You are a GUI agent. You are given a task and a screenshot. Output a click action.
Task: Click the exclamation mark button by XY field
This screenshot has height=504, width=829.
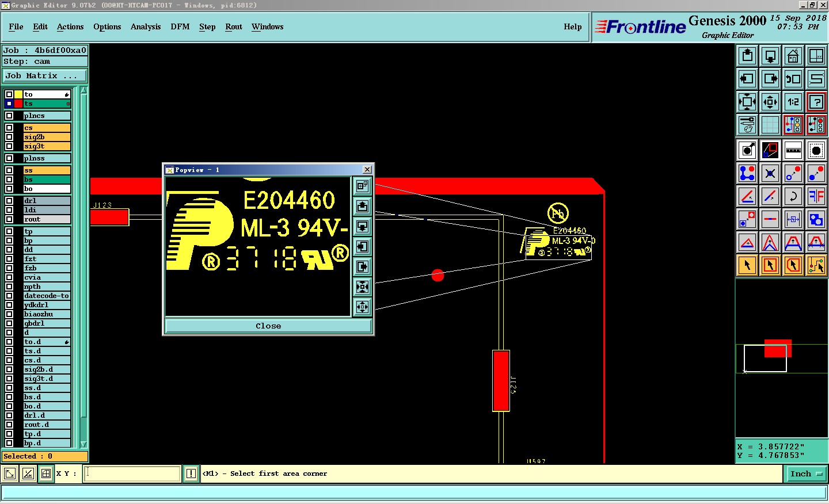point(191,474)
